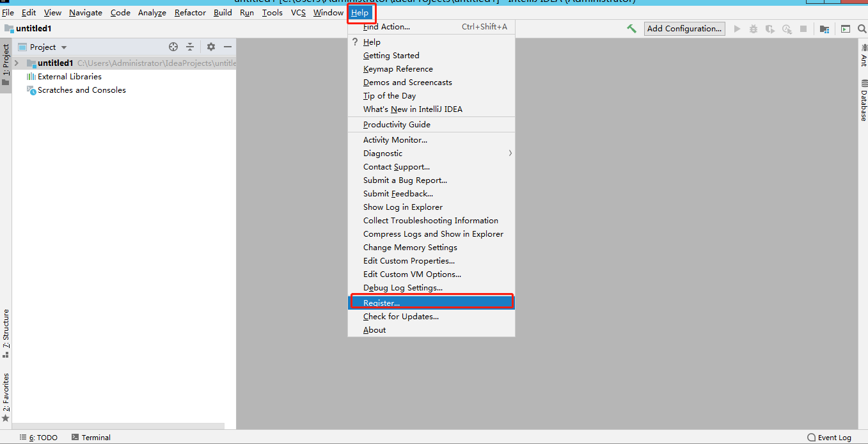Select Scratches and Consoles tree row
Viewport: 868px width, 444px height.
click(x=124, y=90)
